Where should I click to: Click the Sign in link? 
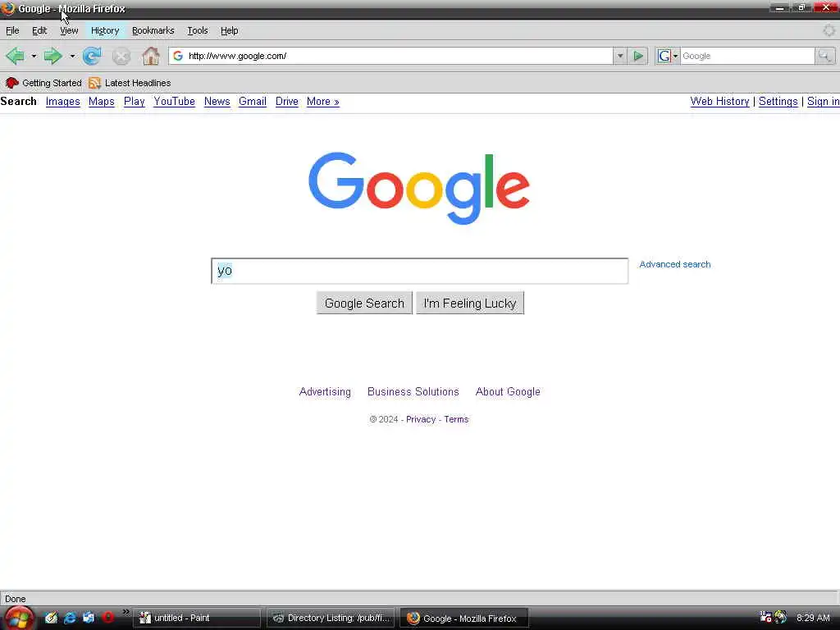[823, 101]
